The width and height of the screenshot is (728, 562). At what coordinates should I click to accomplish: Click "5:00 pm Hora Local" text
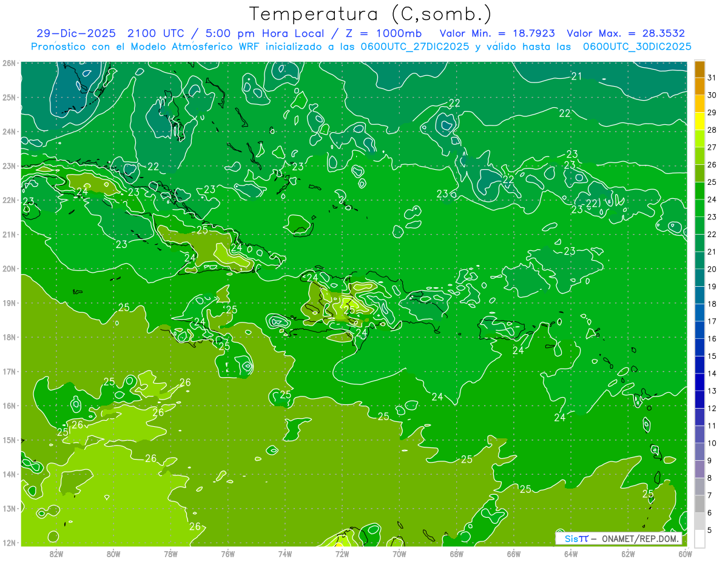pos(266,33)
